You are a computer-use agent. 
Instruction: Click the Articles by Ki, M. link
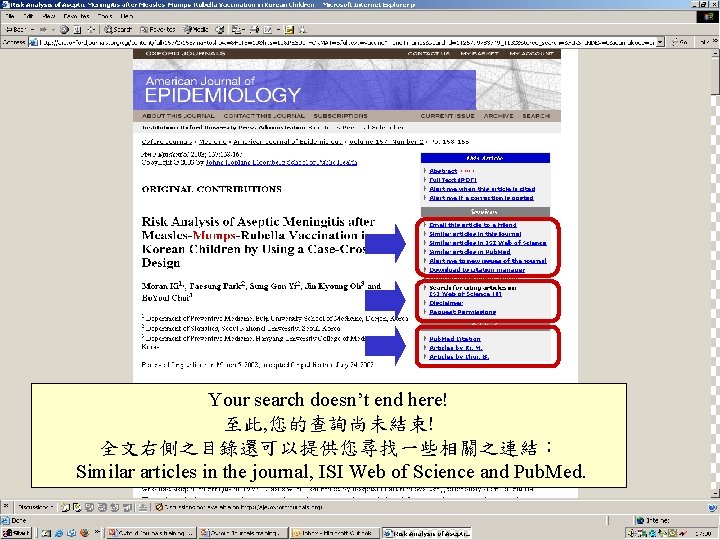[456, 348]
